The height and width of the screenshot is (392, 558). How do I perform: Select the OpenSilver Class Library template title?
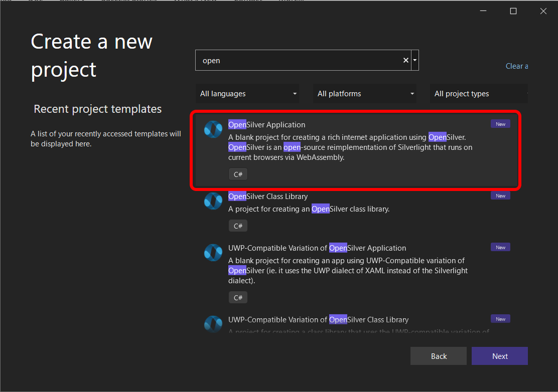coord(268,197)
